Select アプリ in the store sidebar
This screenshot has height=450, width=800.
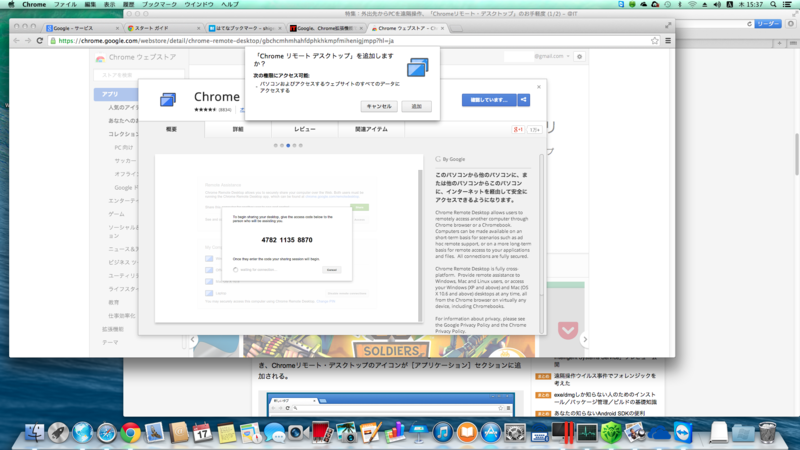click(x=116, y=94)
